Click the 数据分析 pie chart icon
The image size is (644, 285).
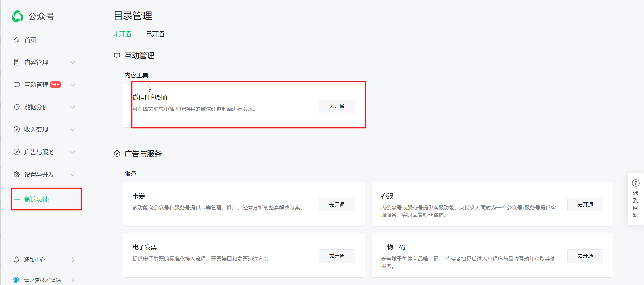17,107
